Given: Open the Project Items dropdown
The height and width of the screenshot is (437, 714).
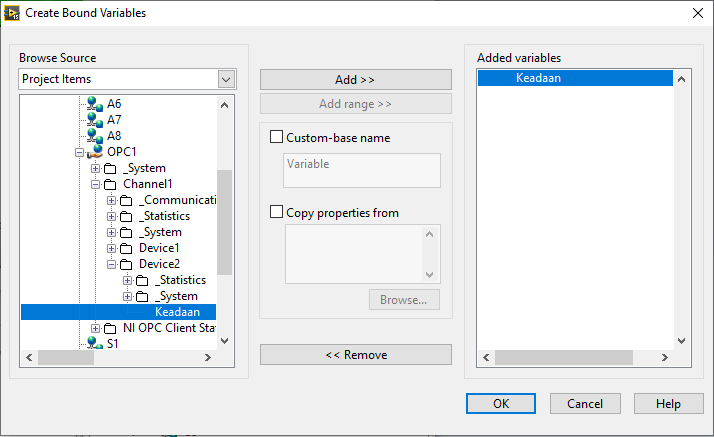Looking at the screenshot, I should point(226,79).
